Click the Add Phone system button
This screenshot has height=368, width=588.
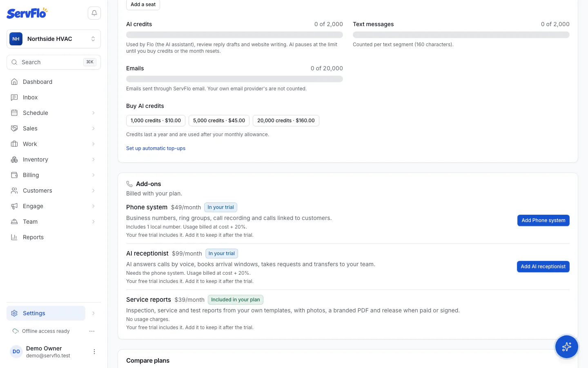(x=543, y=220)
